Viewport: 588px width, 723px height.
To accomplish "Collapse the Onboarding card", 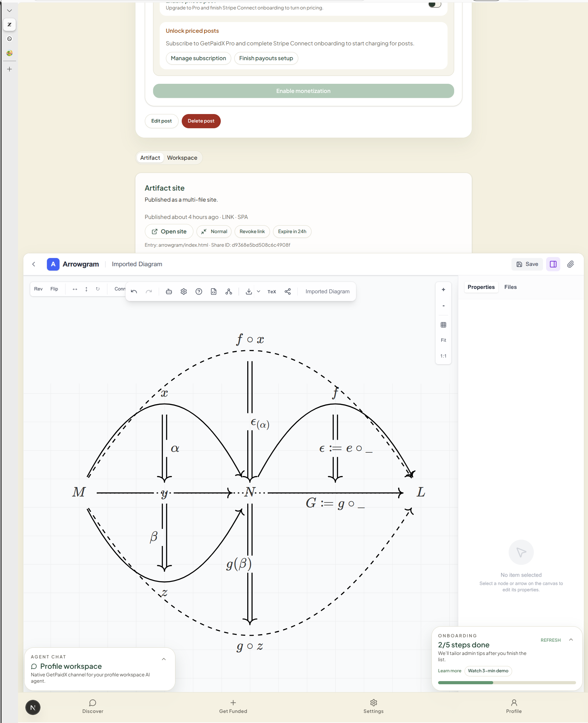I will tap(571, 640).
